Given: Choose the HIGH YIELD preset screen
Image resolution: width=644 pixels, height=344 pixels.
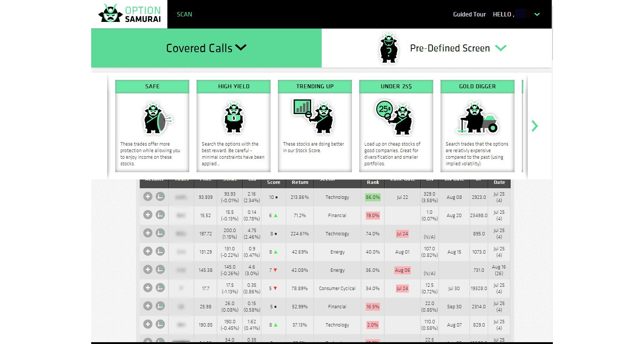Looking at the screenshot, I should [x=233, y=126].
